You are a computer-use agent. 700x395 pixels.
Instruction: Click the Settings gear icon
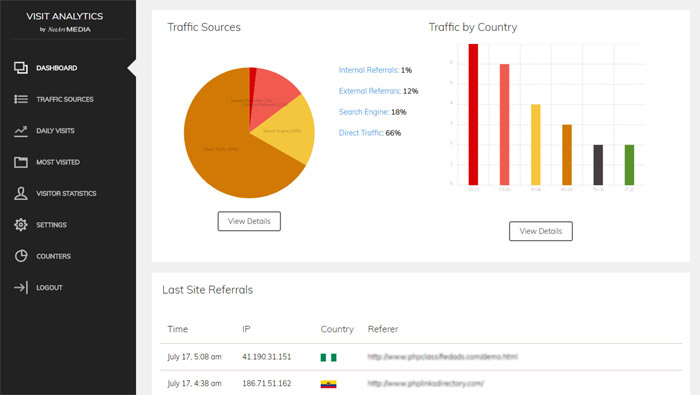click(x=21, y=225)
